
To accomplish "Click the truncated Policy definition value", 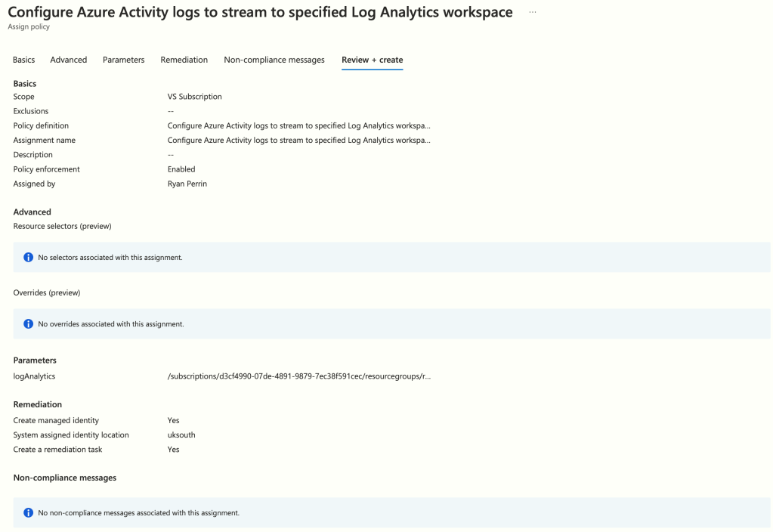I will pos(298,125).
